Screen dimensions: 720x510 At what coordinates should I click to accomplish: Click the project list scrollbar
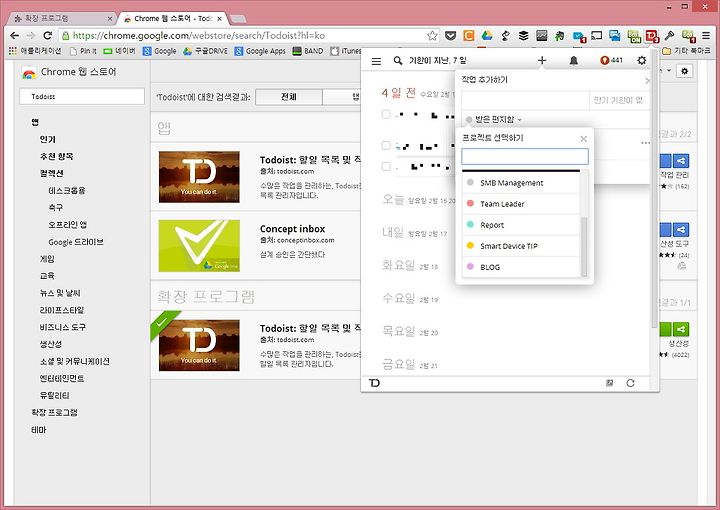click(584, 247)
